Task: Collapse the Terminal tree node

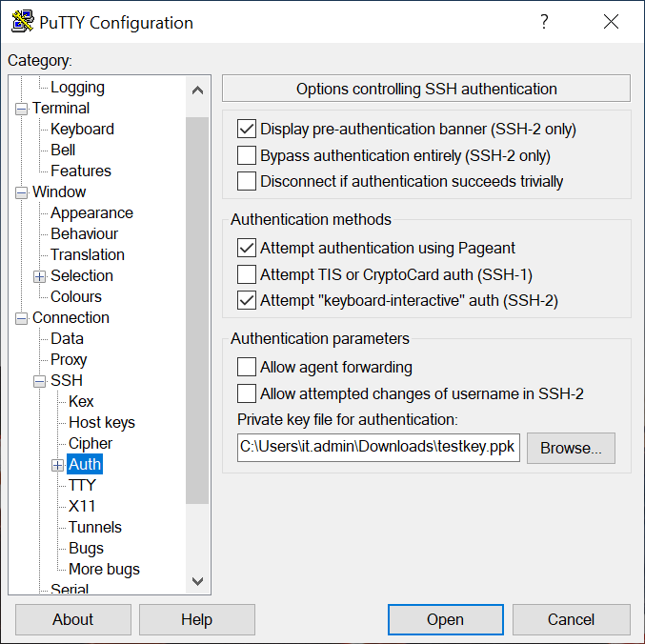Action: click(x=21, y=109)
